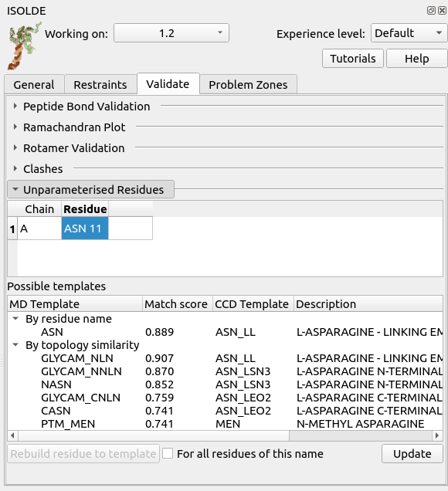The height and width of the screenshot is (491, 448).
Task: Select the GLYCAM_CNLN template row
Action: [x=225, y=398]
